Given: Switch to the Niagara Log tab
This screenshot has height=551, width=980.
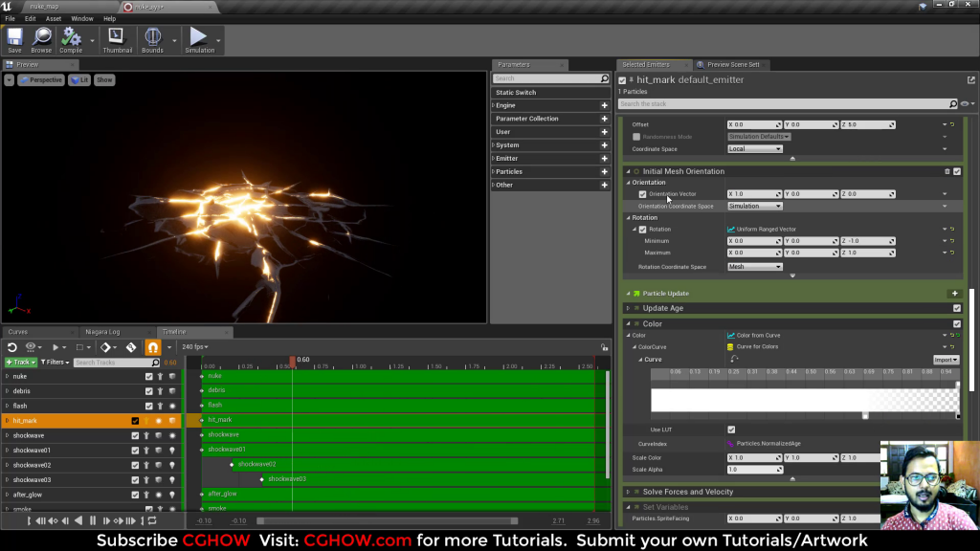Looking at the screenshot, I should tap(100, 332).
